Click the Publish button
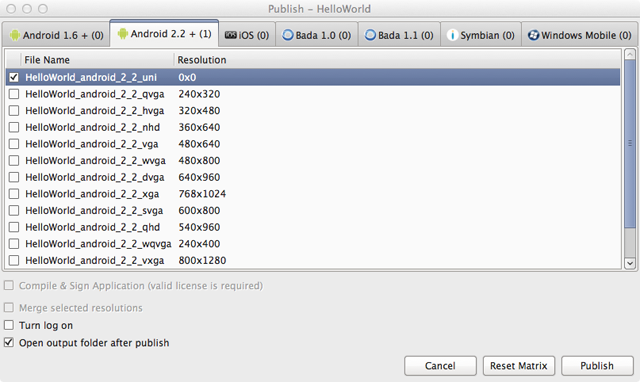 click(597, 366)
